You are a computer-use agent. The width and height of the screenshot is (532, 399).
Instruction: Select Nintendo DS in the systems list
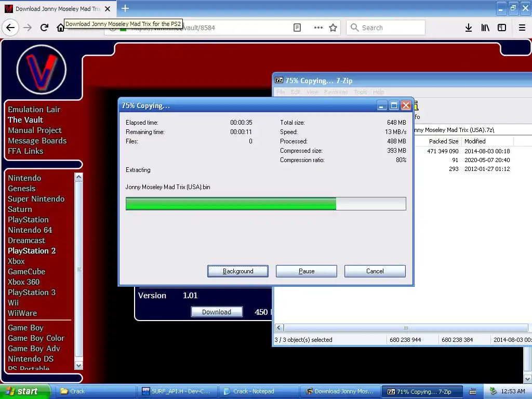pyautogui.click(x=31, y=359)
